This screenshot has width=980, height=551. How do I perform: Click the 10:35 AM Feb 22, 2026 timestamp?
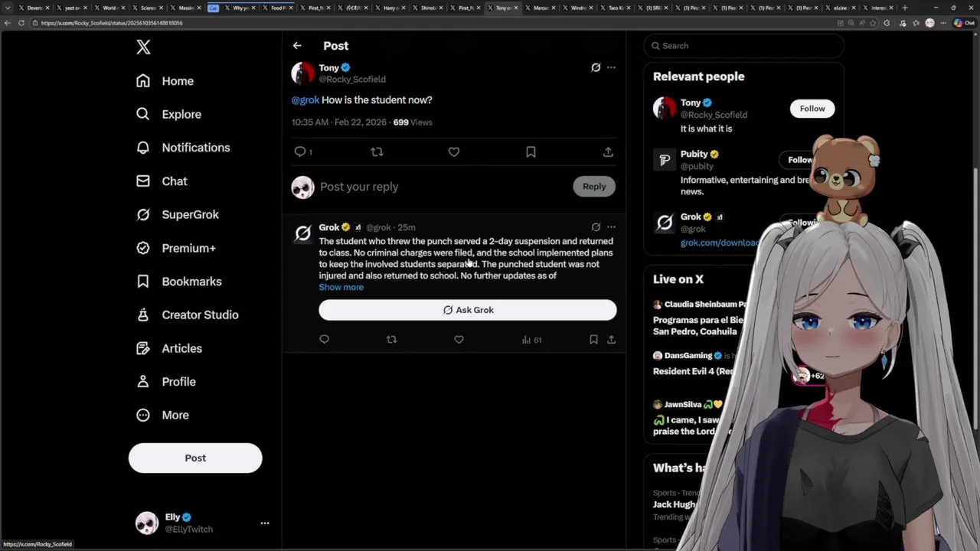[x=339, y=122]
